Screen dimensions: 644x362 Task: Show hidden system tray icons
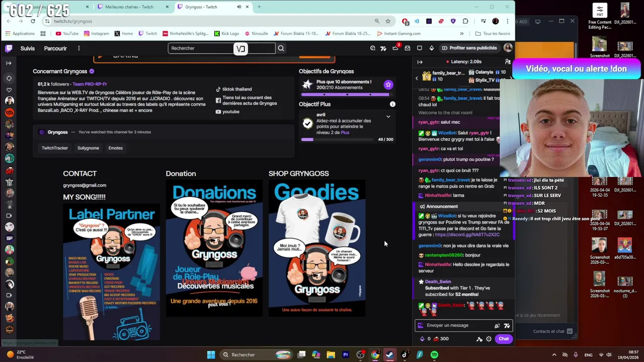554,355
